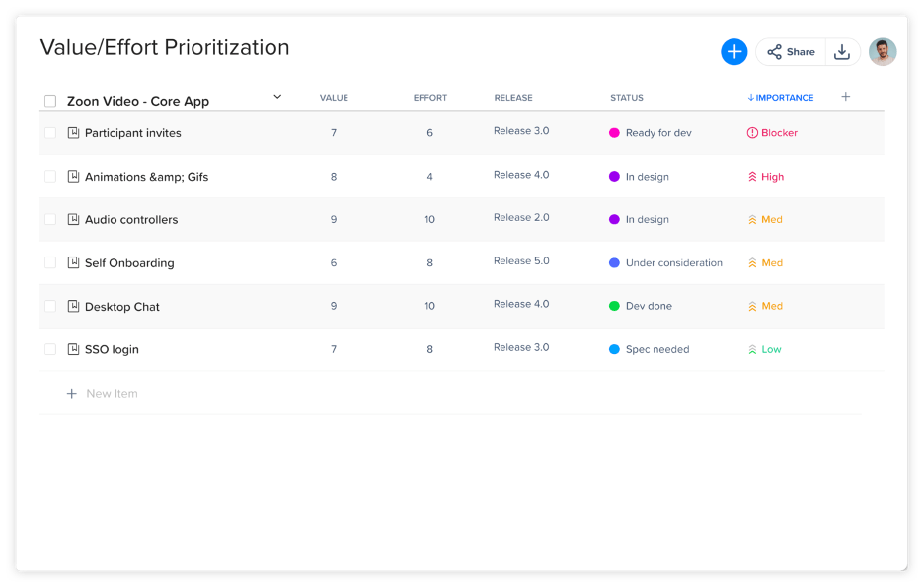Click the blue plus add button
The height and width of the screenshot is (588, 924).
click(733, 52)
